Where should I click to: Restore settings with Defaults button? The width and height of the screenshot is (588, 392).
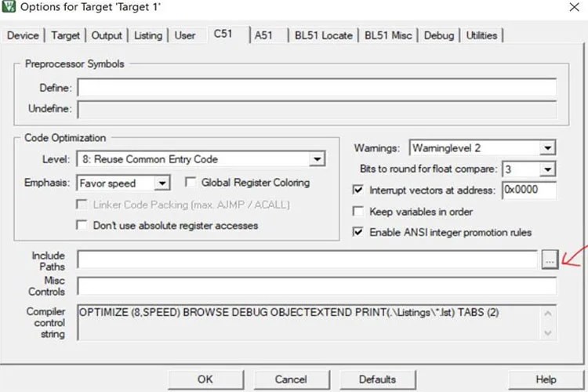coord(378,379)
